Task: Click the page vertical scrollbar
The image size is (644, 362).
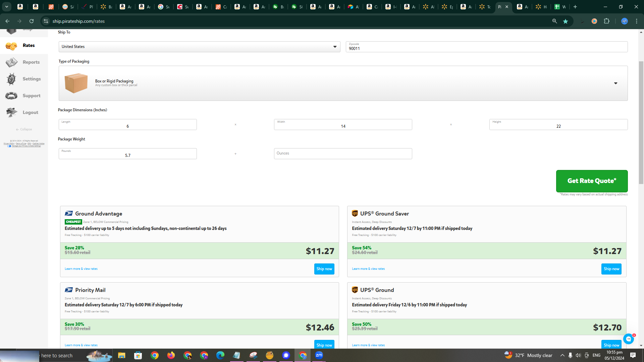Action: click(641, 122)
